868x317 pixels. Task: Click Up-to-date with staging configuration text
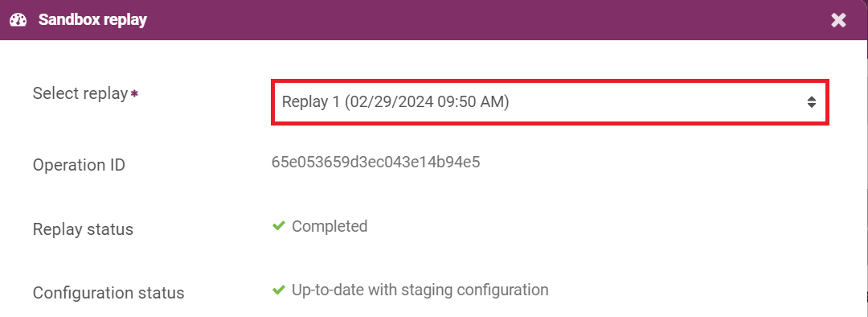coord(420,290)
